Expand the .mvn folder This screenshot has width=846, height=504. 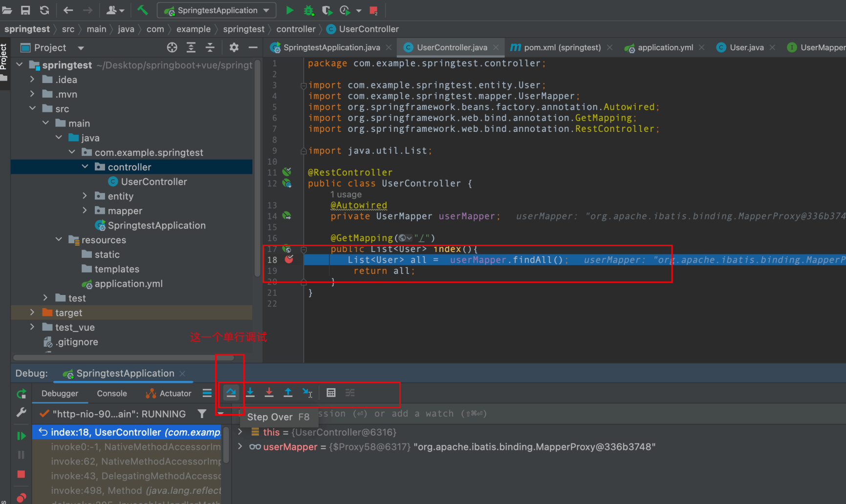pyautogui.click(x=32, y=94)
